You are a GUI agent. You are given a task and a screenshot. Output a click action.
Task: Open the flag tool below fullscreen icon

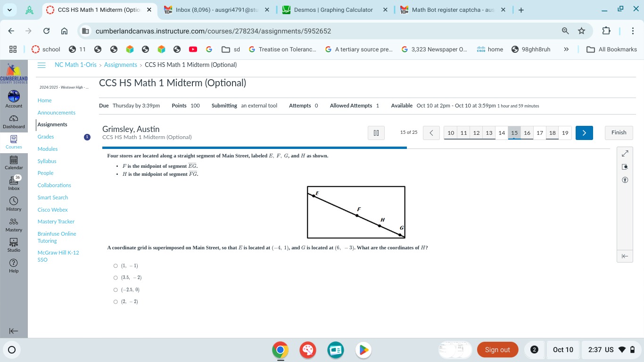[x=625, y=167]
